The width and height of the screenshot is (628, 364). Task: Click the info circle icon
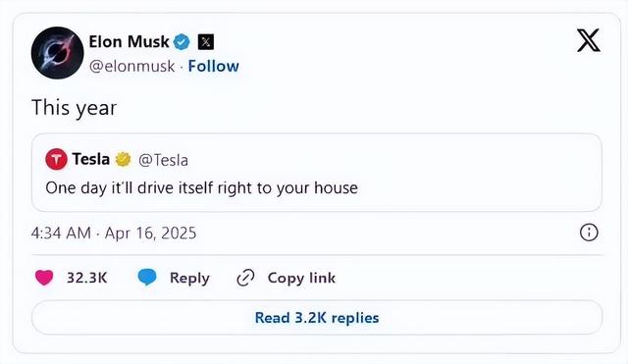coord(589,233)
